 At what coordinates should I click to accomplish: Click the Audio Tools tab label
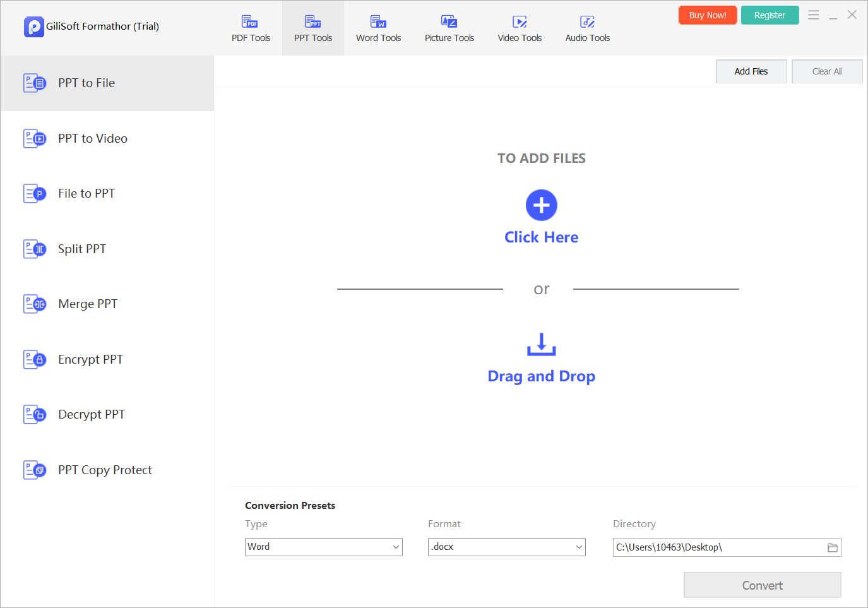(588, 38)
